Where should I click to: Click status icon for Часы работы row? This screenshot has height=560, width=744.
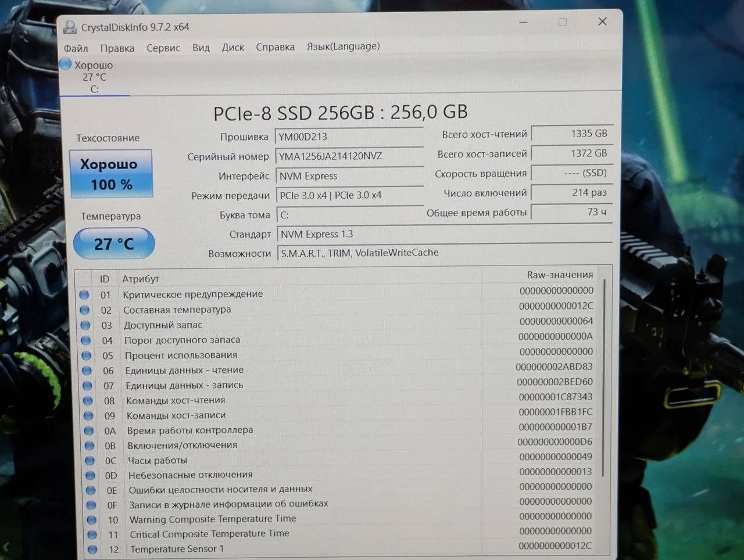(x=90, y=461)
